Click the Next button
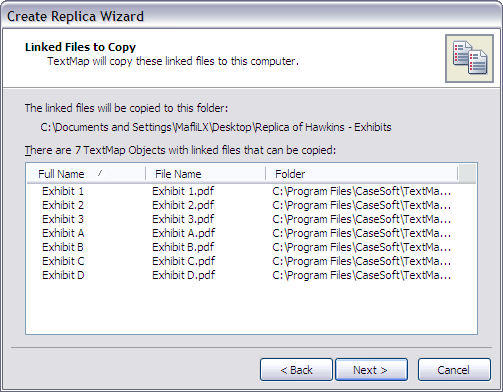The height and width of the screenshot is (392, 503). [x=371, y=370]
